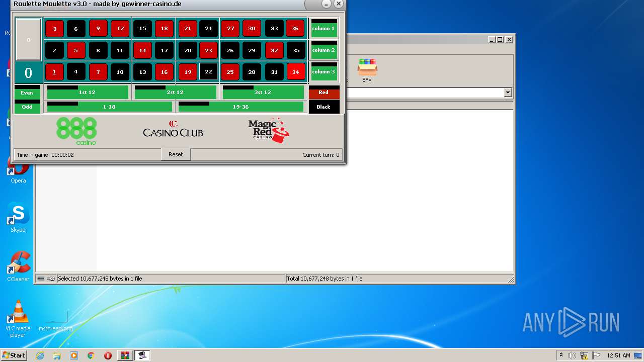Open the file explorer taskbar icon
Screen dimensions: 644x362
[x=57, y=355]
